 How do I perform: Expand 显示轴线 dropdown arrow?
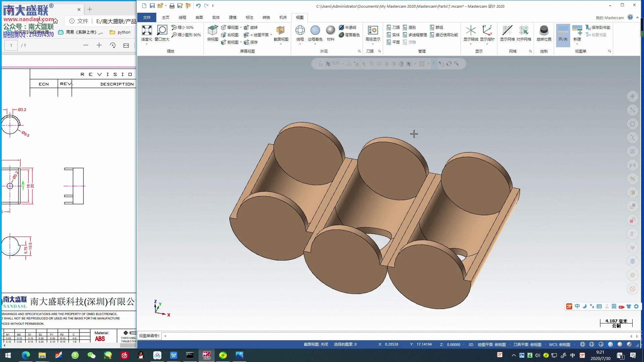[x=471, y=44]
